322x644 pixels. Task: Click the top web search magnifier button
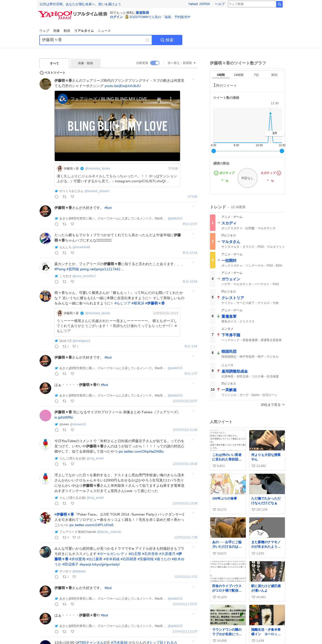click(279, 4)
